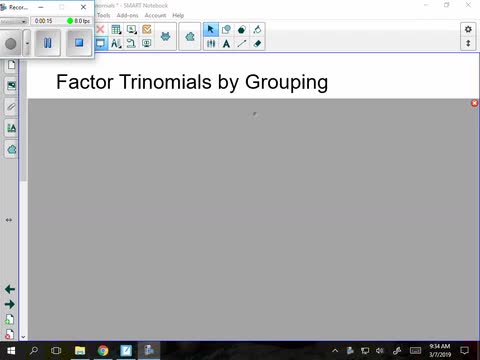
Task: Choose the Regular Polygons tool
Action: [x=242, y=29]
